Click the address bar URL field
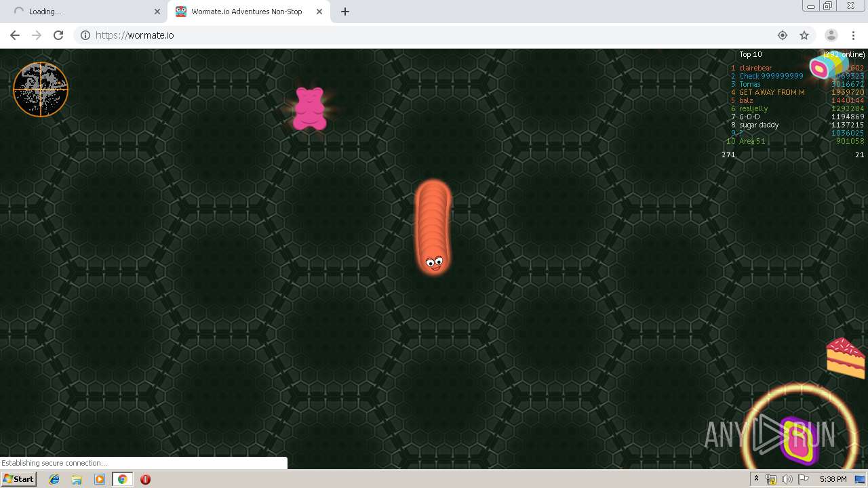This screenshot has width=868, height=488. coord(434,35)
